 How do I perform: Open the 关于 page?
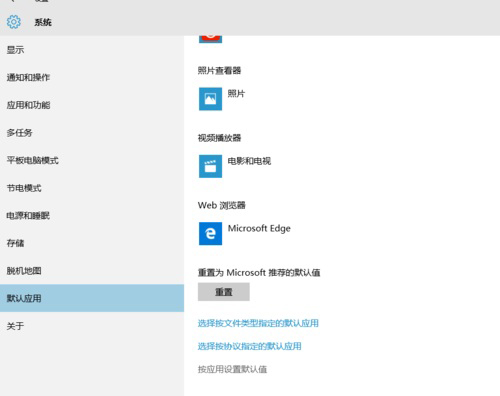[92, 326]
